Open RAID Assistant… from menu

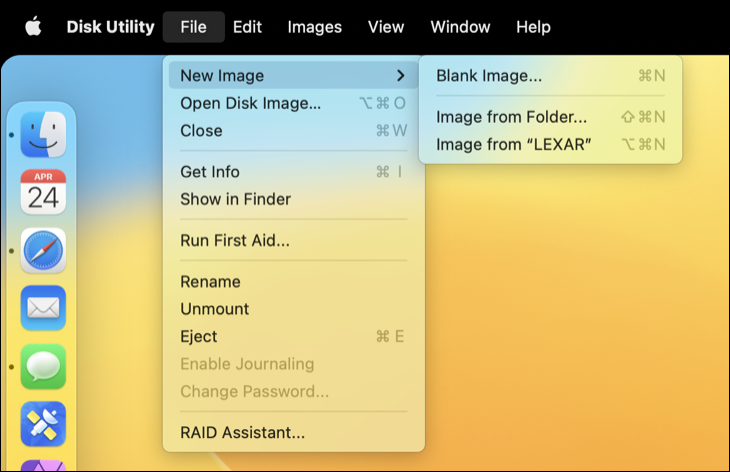[x=294, y=432]
